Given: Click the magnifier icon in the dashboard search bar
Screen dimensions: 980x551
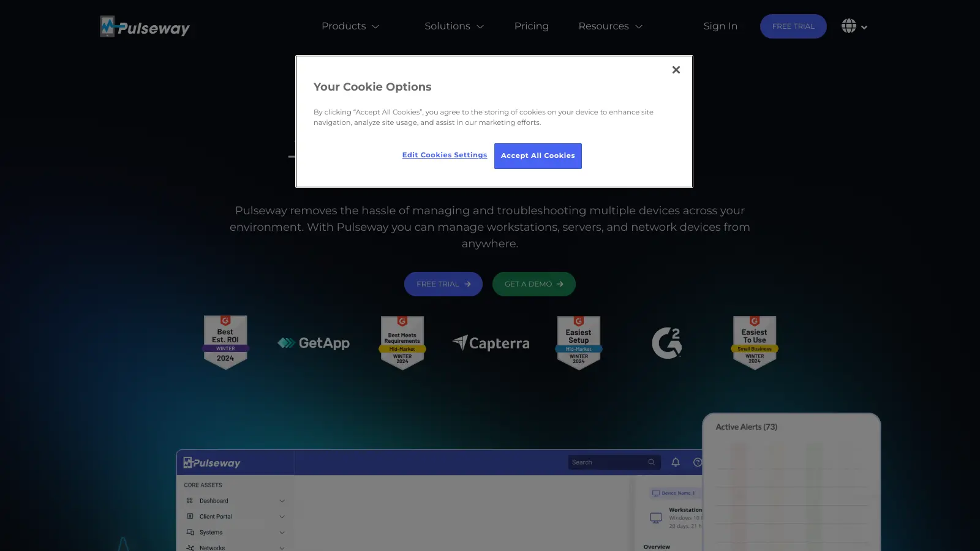Looking at the screenshot, I should coord(651,462).
